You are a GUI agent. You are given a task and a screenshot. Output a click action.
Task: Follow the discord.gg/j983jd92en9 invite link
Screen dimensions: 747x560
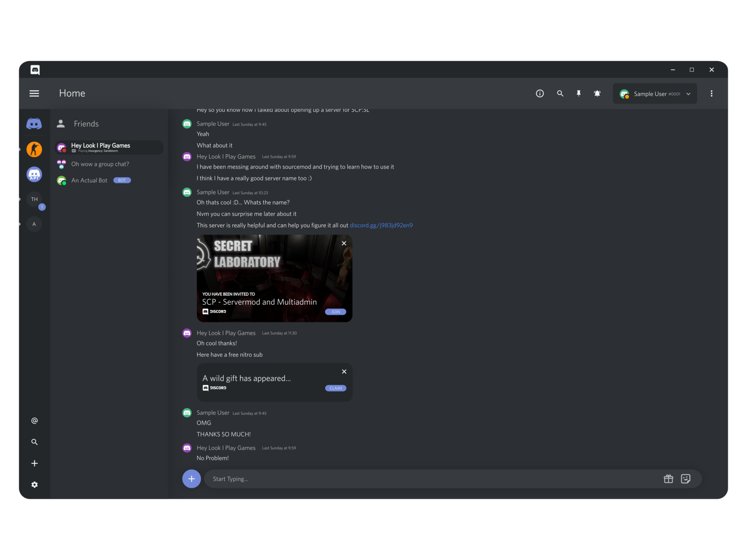click(x=381, y=225)
